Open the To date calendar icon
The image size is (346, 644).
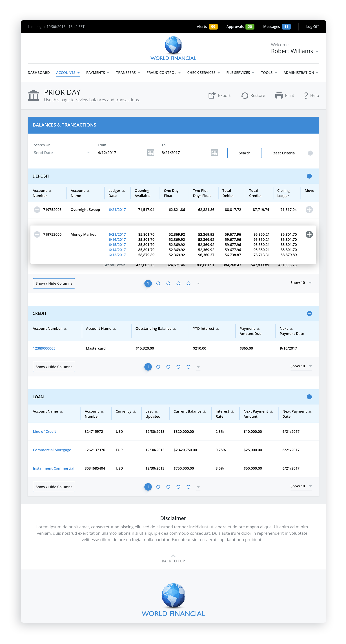pyautogui.click(x=214, y=152)
